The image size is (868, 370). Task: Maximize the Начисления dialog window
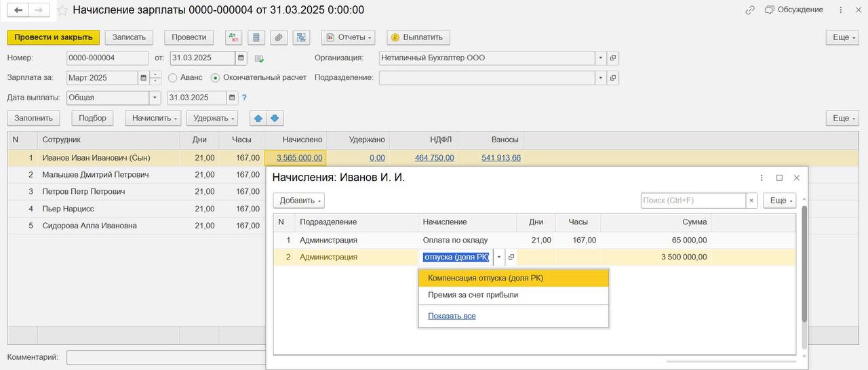779,178
